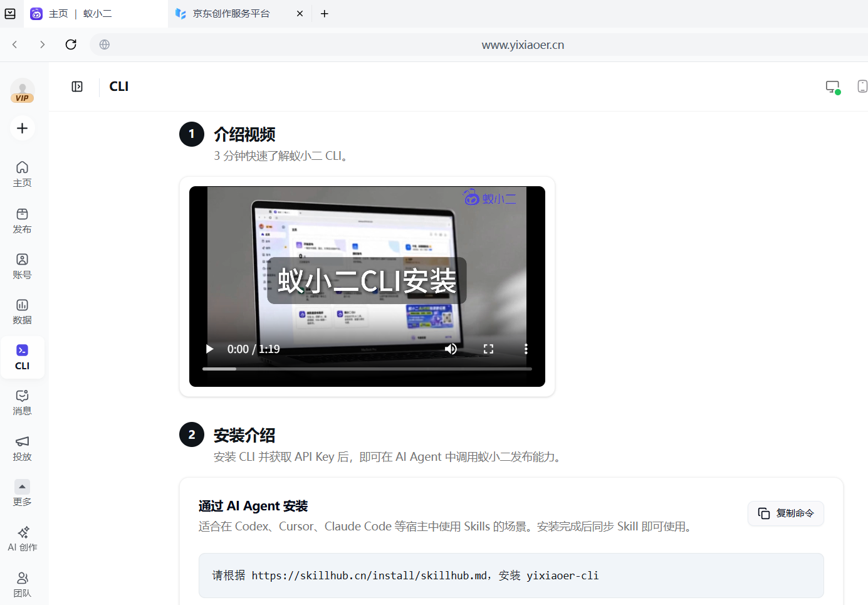Switch to the 主页 | 蚁小二 tab
The height and width of the screenshot is (605, 868).
96,14
